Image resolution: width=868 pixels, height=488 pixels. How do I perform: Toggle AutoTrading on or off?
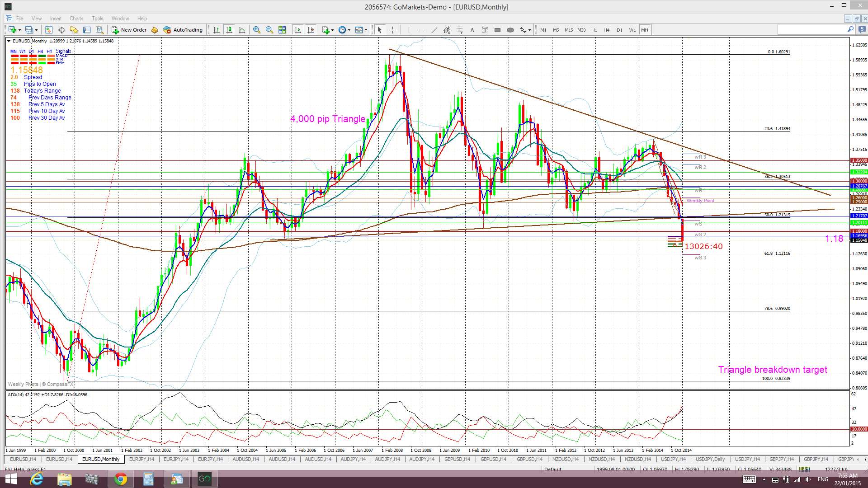(183, 30)
